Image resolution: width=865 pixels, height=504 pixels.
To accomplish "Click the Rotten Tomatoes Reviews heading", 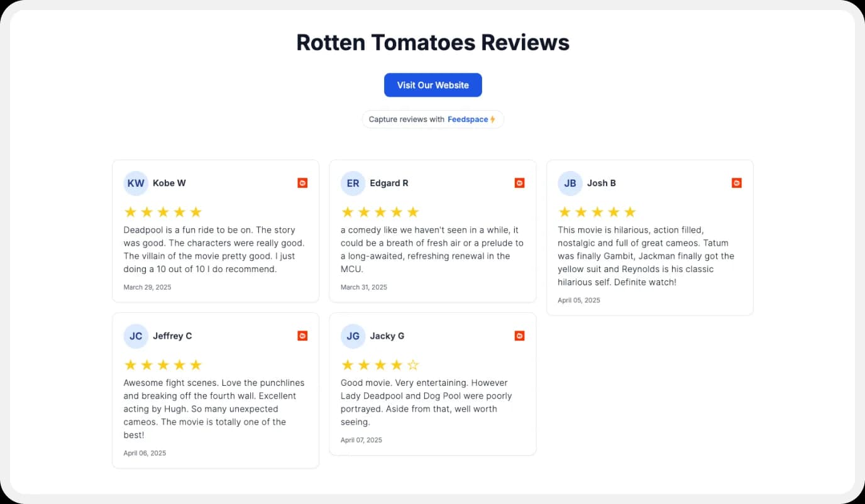I will coord(432,42).
